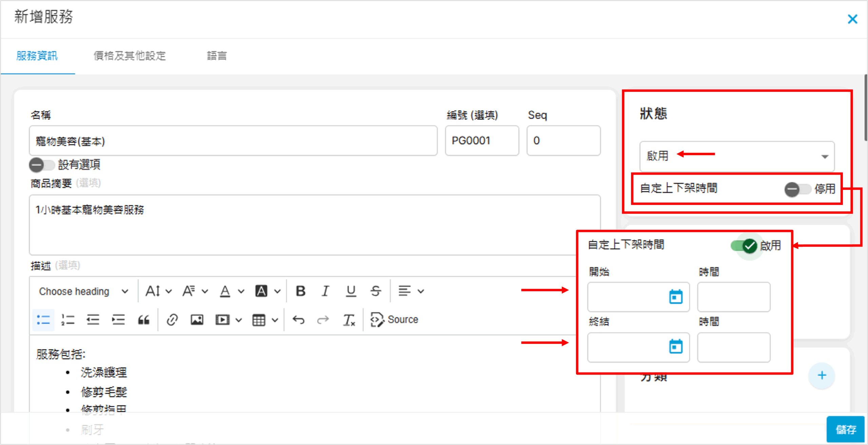Switch to the 價格及其他設定 tab
Viewport: 868px width, 445px height.
point(130,56)
